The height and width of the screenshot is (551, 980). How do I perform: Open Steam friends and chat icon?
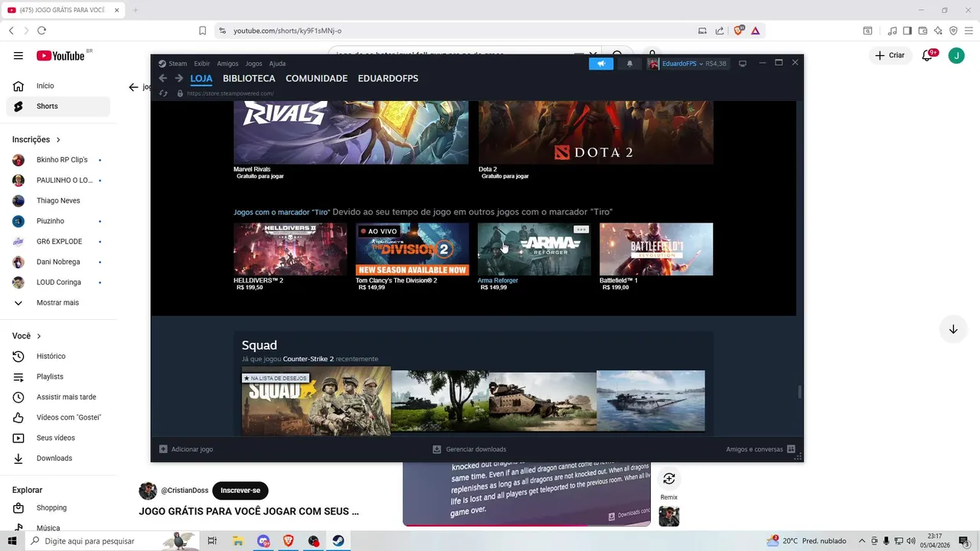(791, 449)
